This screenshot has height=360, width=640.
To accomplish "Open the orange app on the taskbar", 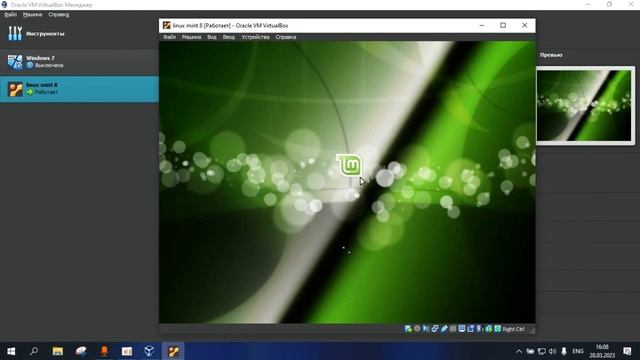I will (x=104, y=351).
